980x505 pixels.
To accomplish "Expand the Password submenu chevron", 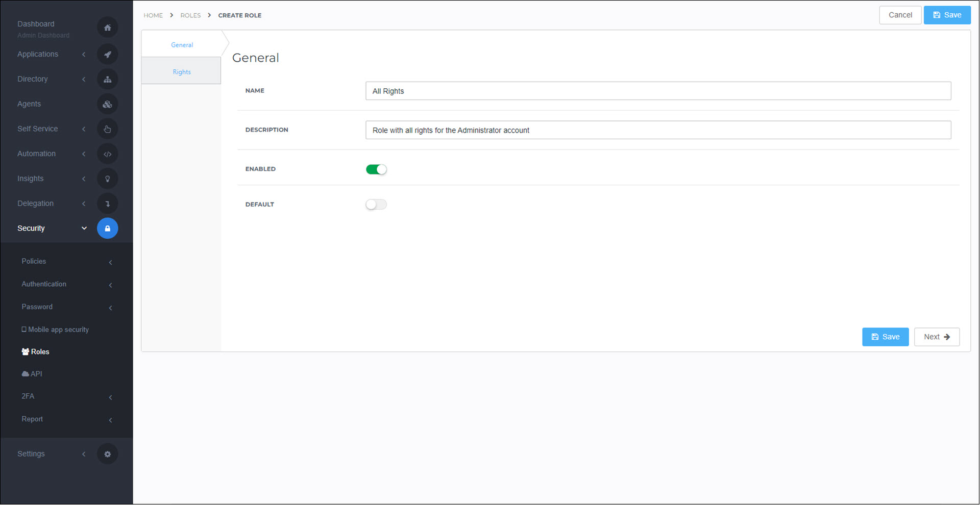I will pyautogui.click(x=111, y=308).
